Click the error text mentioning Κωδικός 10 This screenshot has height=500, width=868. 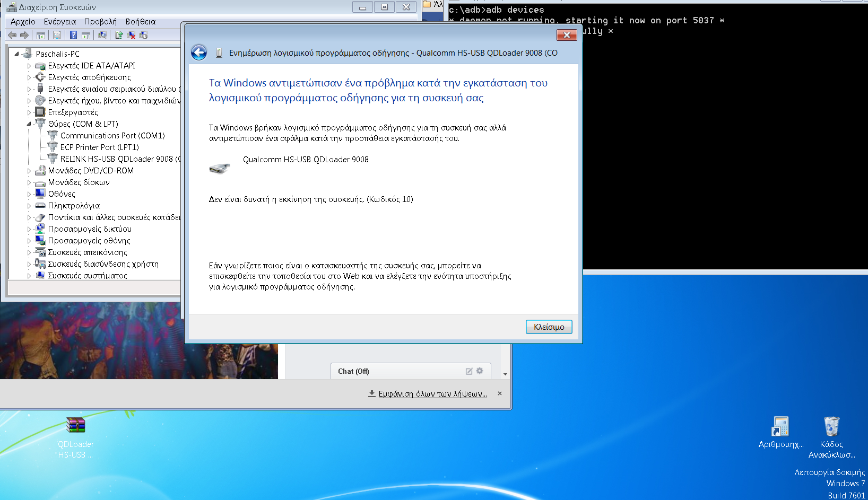311,199
